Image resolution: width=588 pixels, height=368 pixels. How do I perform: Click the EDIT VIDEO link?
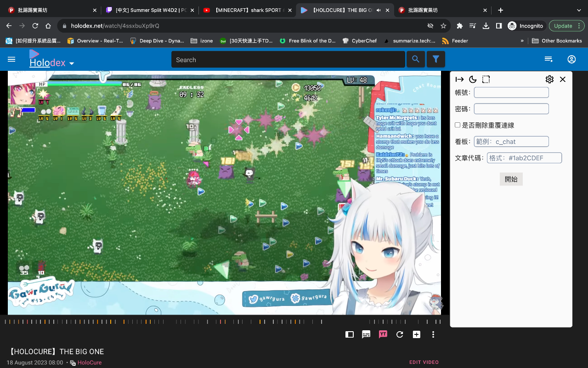[424, 362]
